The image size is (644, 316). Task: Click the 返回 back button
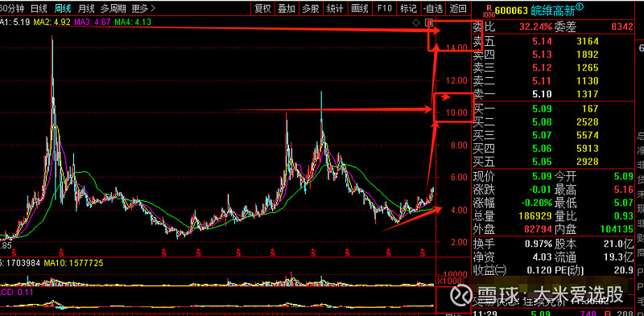[457, 8]
